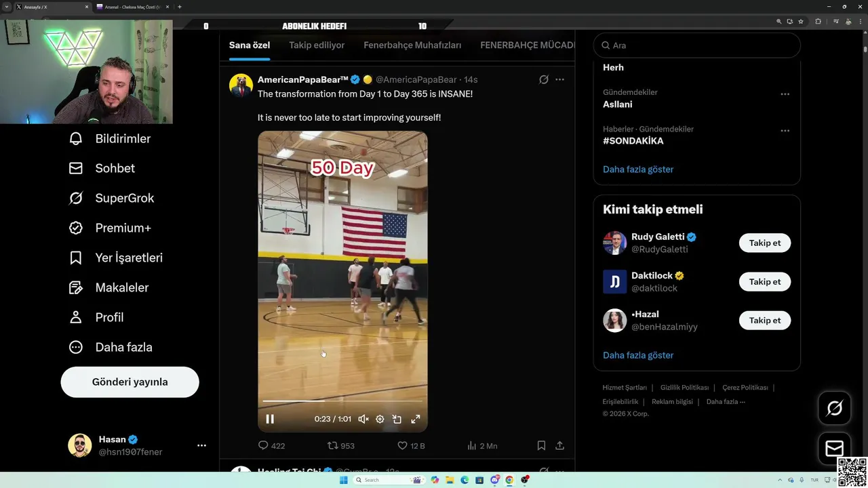Open a new browser tab

[180, 7]
